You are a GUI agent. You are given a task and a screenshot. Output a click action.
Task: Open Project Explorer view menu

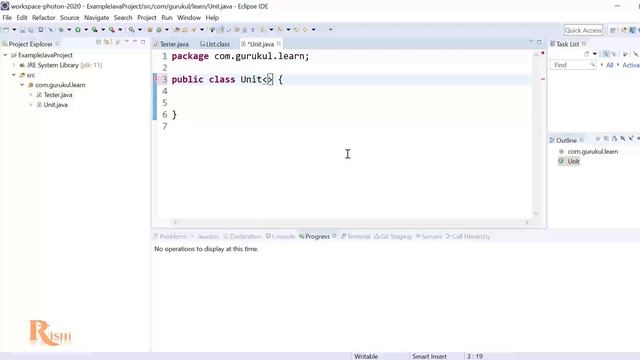(127, 42)
